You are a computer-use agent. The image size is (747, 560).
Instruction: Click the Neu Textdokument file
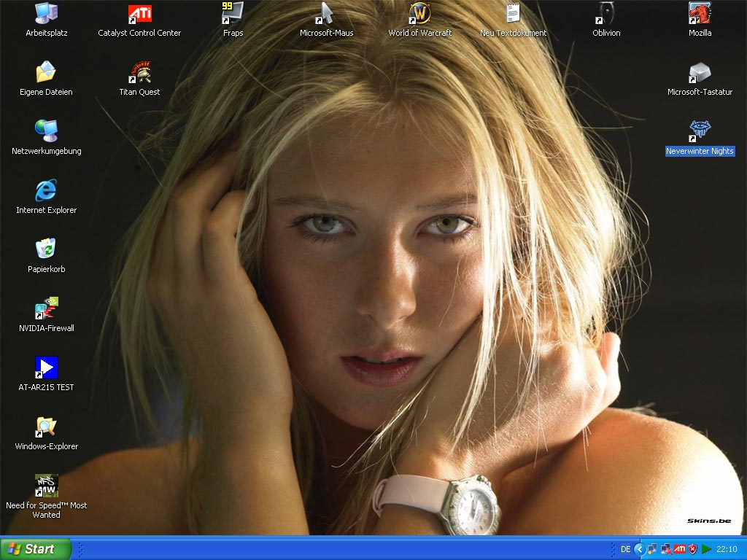coord(513,14)
